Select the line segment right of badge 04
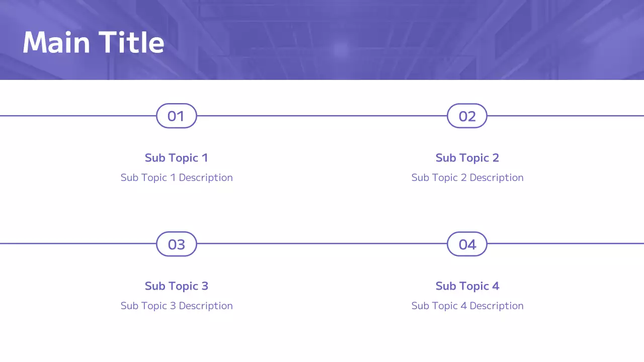 pos(566,244)
